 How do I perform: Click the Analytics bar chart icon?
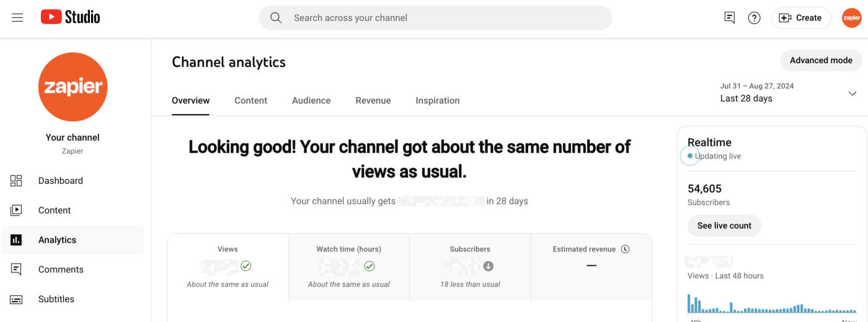pyautogui.click(x=16, y=240)
